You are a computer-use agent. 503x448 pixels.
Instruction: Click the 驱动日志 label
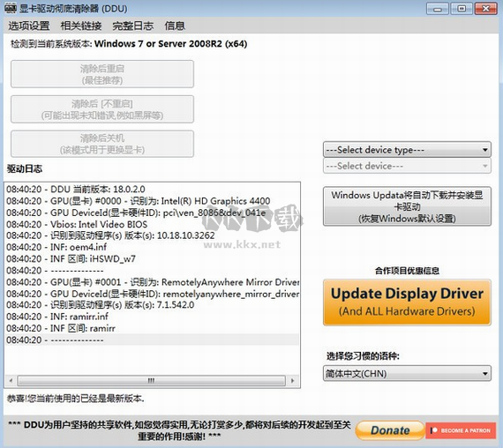coord(25,168)
